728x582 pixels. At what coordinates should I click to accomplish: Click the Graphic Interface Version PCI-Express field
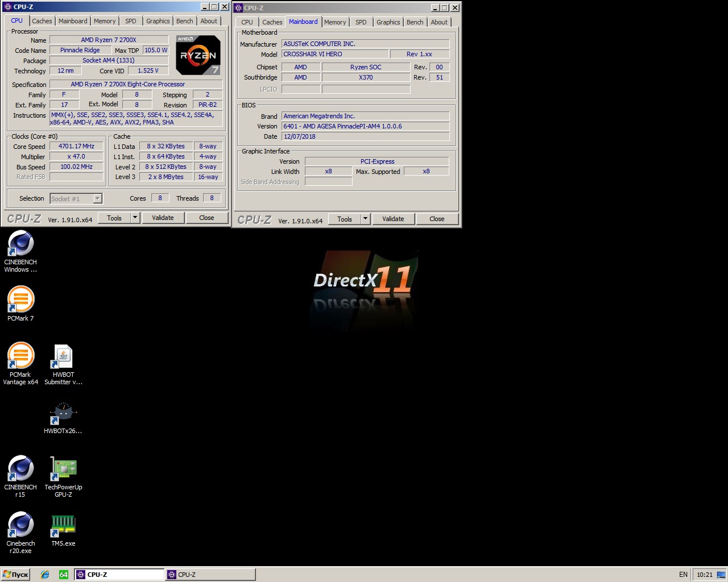pyautogui.click(x=377, y=161)
